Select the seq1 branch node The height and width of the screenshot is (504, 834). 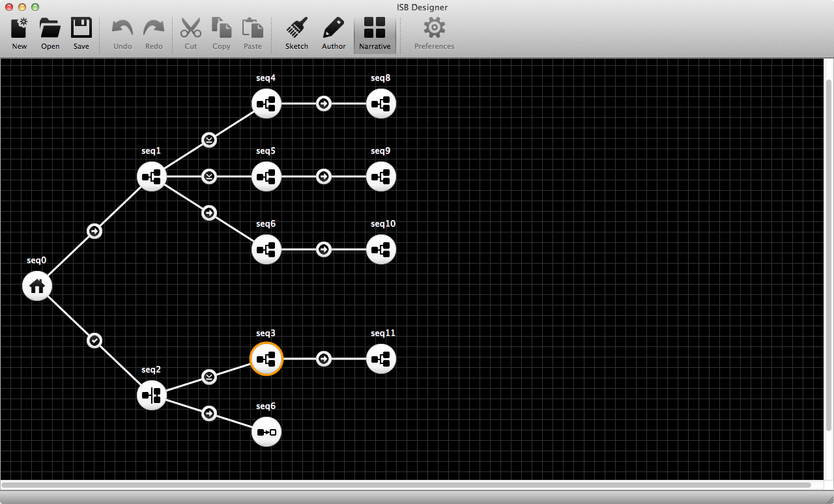click(x=152, y=176)
